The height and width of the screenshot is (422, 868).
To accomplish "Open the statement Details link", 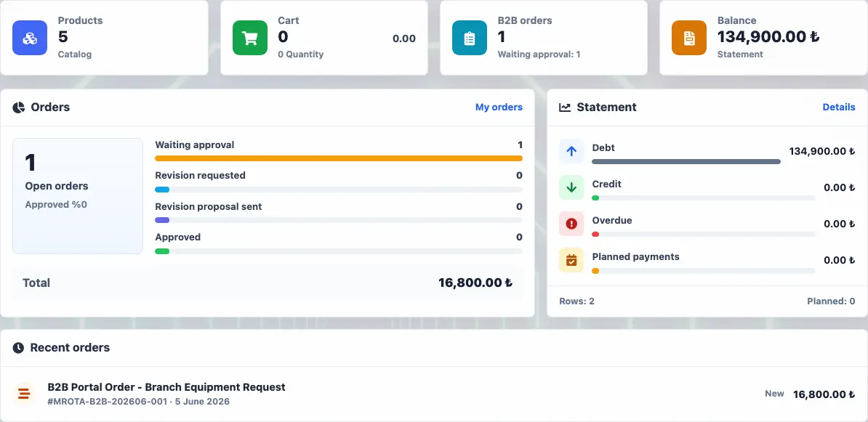I will [839, 107].
